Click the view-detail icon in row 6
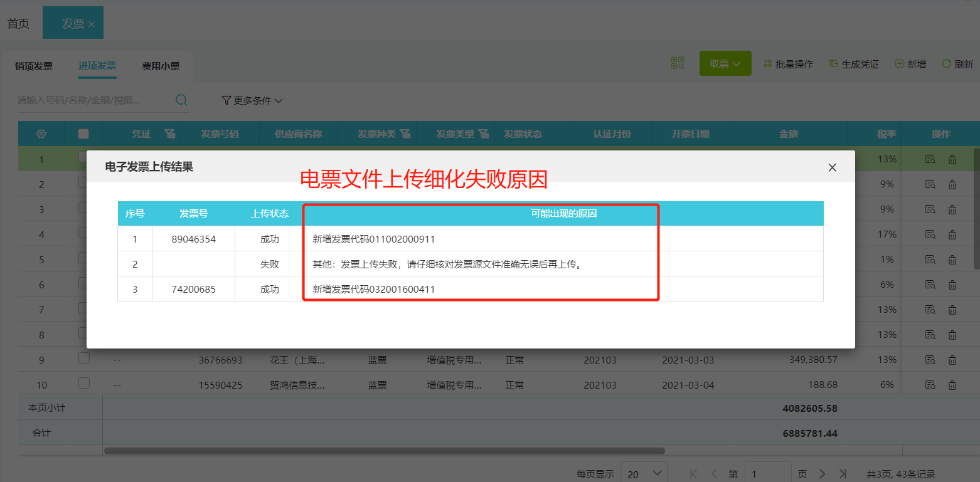 click(930, 285)
